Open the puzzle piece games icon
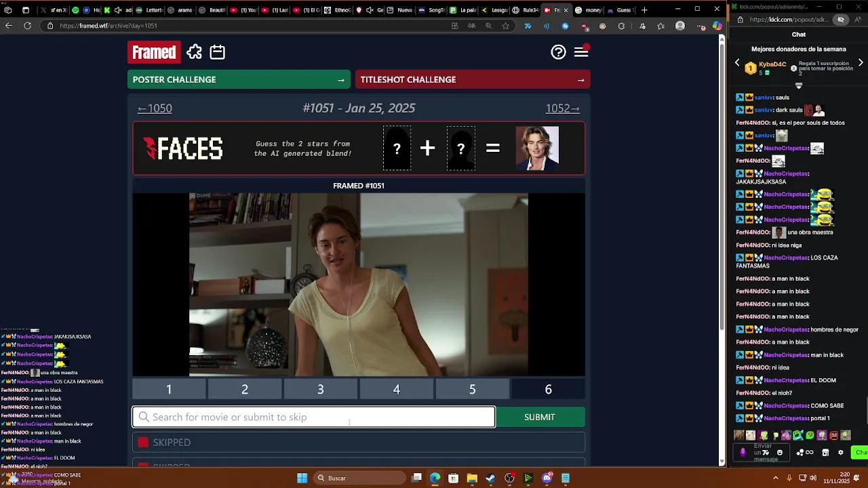The width and height of the screenshot is (868, 488). coord(195,52)
